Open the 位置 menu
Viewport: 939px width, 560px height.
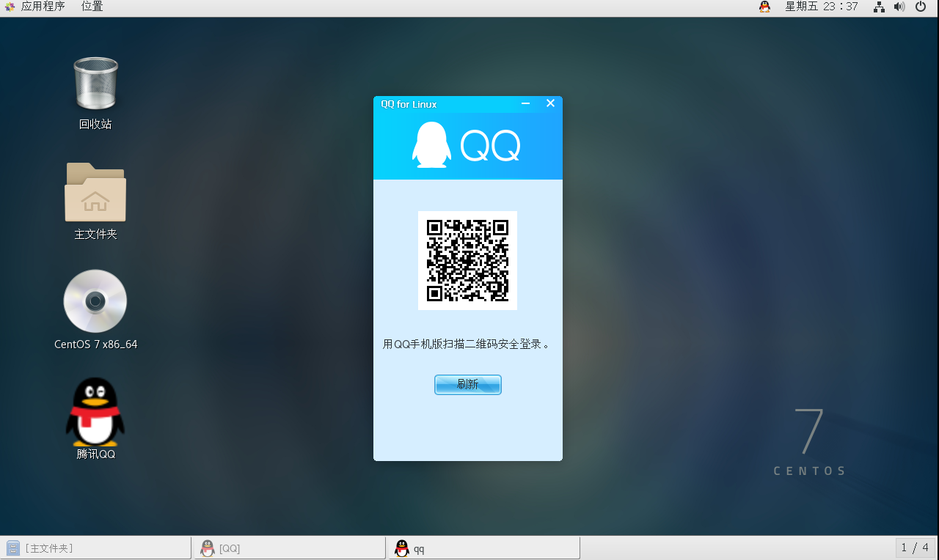tap(92, 7)
